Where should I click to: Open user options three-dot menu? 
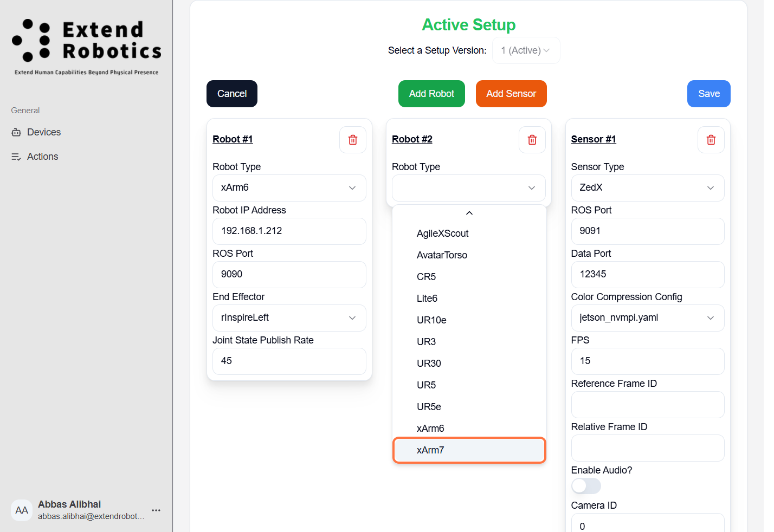(156, 510)
